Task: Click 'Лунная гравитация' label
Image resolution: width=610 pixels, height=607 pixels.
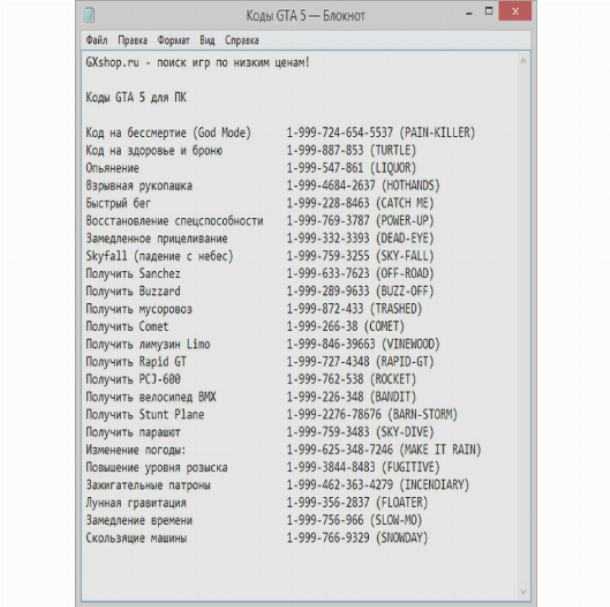Action: (x=136, y=502)
